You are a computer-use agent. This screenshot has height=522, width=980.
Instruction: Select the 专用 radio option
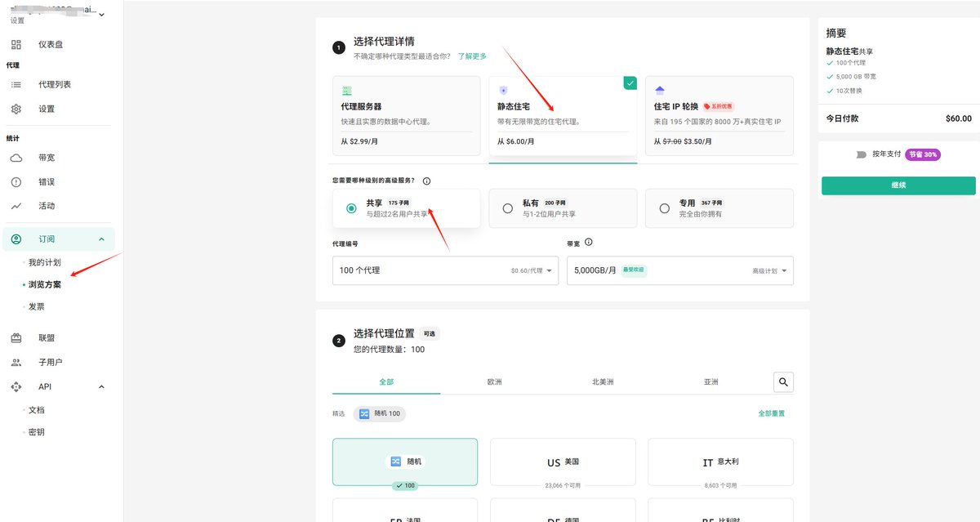click(x=664, y=208)
